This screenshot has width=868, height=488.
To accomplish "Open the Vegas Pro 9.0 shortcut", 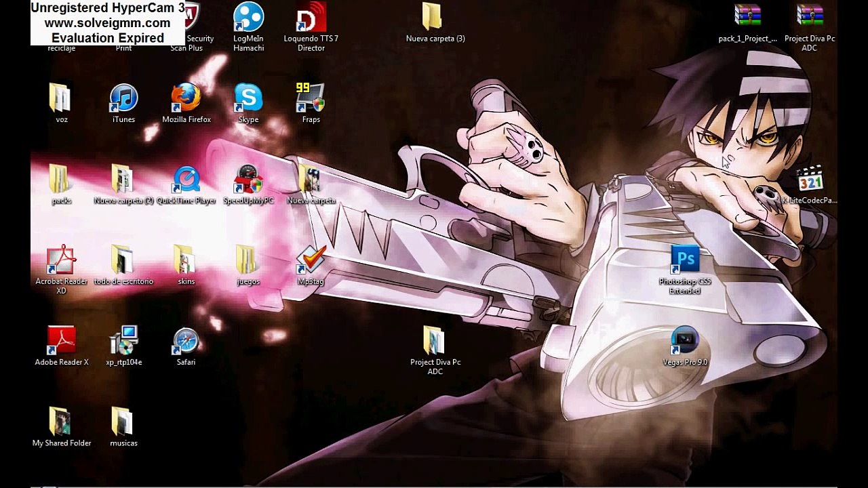I will coord(685,340).
